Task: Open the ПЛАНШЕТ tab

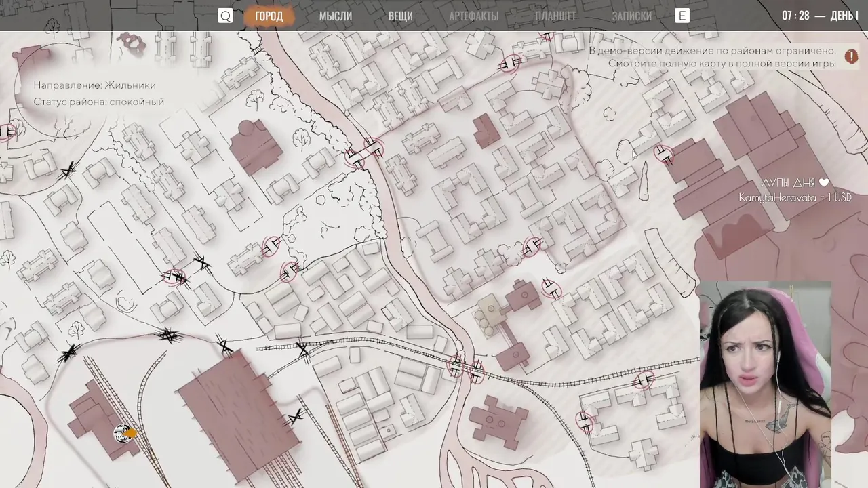Action: pos(555,16)
